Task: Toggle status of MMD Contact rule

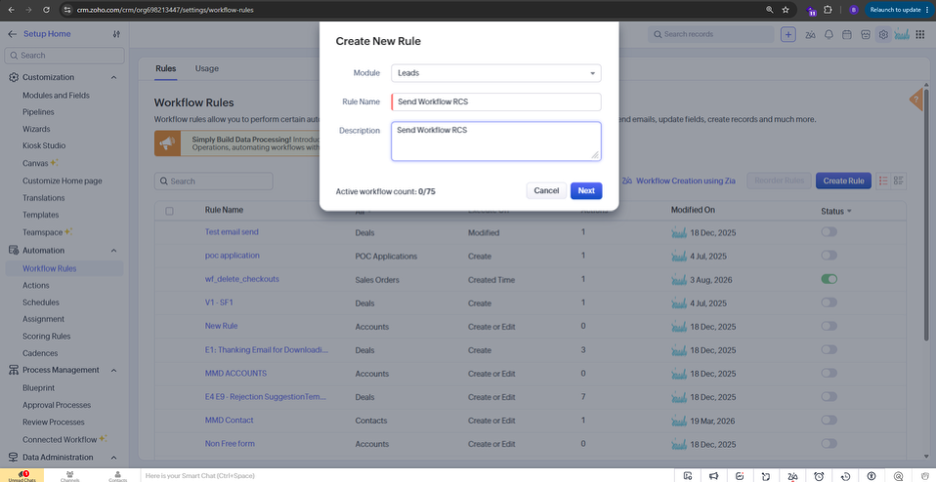Action: pos(829,420)
